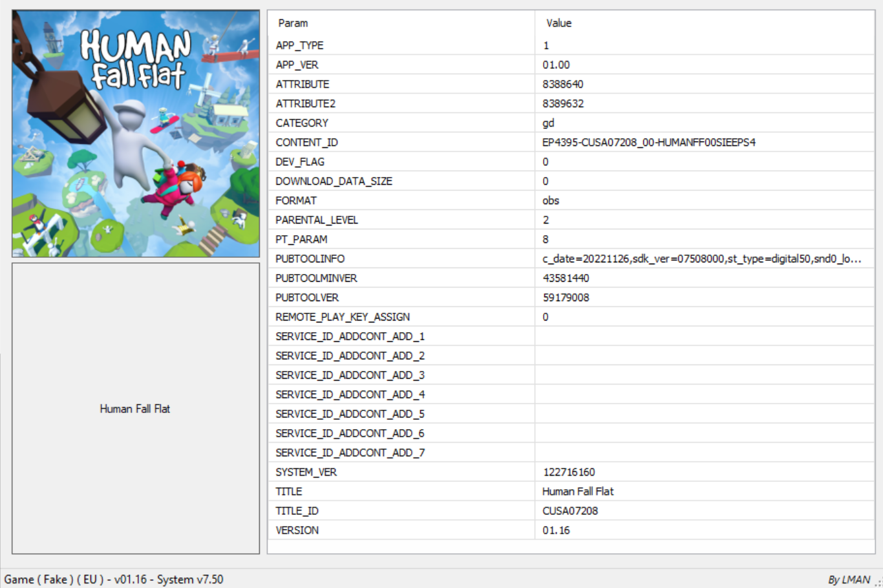
Task: Click the value 59179008
Action: click(566, 297)
